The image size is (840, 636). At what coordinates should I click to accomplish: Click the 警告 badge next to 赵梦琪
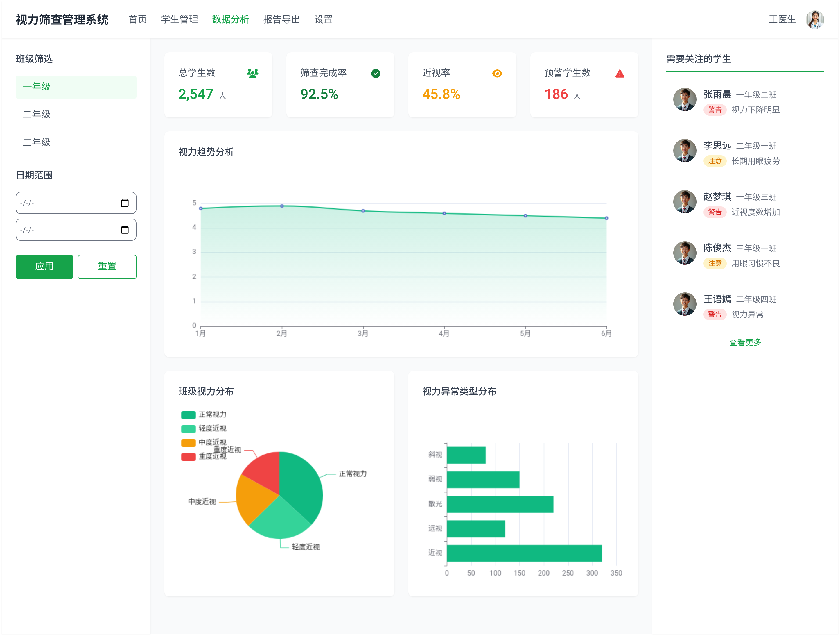tap(715, 212)
